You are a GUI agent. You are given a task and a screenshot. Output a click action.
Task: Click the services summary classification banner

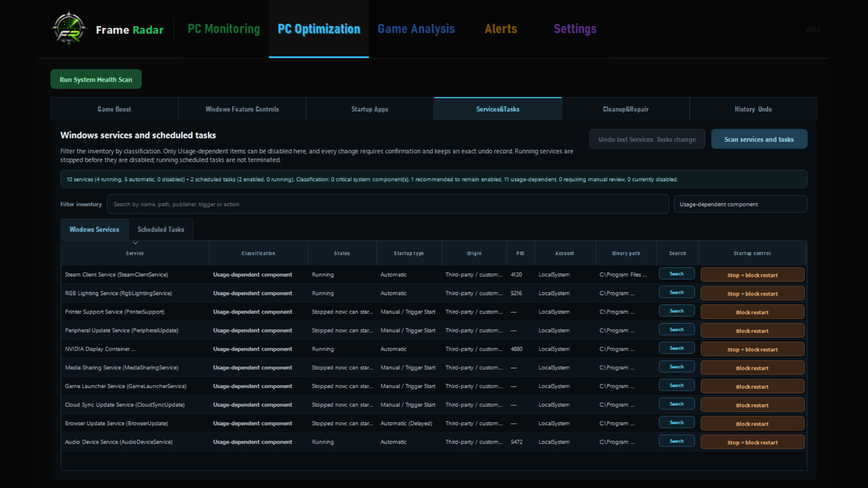[434, 179]
